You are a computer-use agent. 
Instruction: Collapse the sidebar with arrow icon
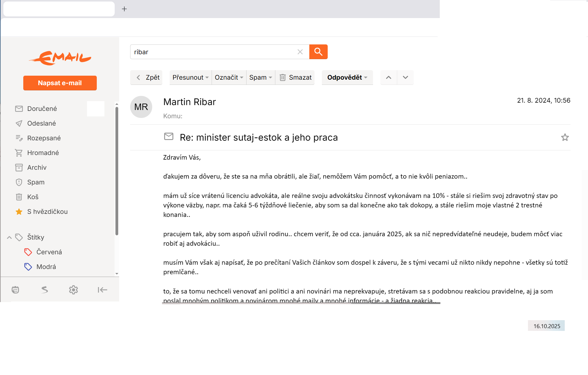(102, 290)
